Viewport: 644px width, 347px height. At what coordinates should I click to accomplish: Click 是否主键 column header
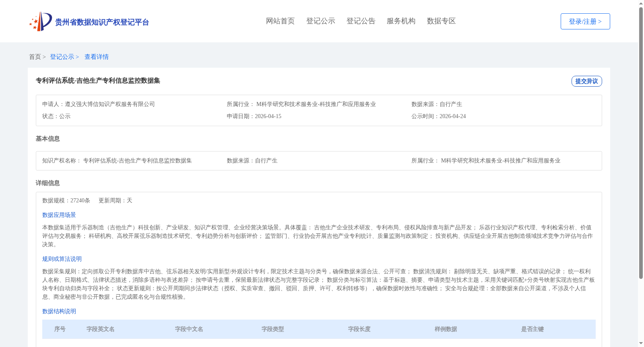coord(533,329)
